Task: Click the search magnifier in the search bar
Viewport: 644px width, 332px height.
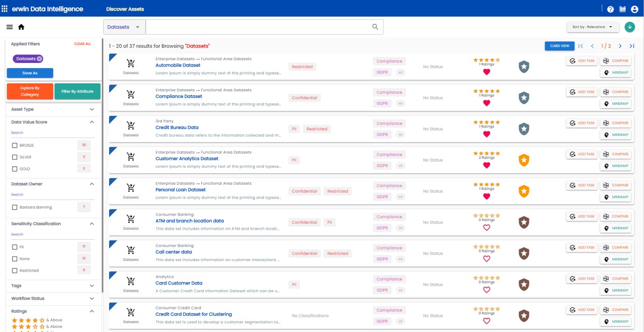Action: (x=374, y=27)
